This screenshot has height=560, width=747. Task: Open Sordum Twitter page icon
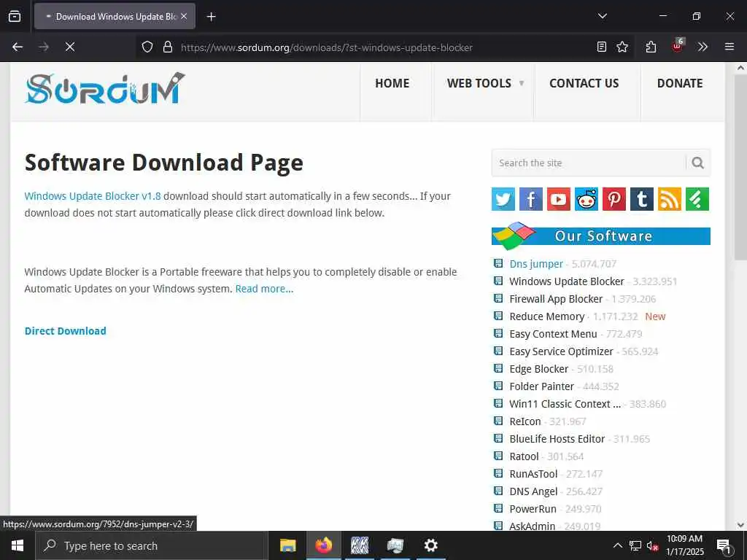coord(503,198)
